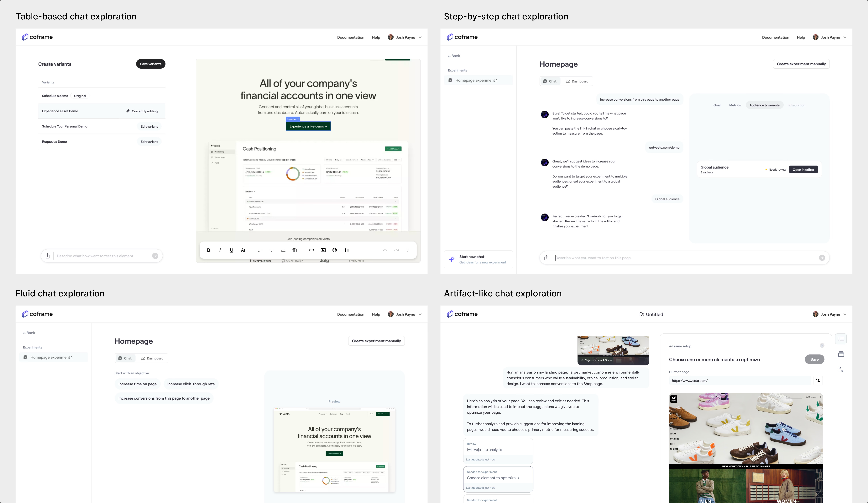Viewport: 868px width, 503px height.
Task: Open the emoji picker in editor toolbar
Action: click(x=334, y=250)
